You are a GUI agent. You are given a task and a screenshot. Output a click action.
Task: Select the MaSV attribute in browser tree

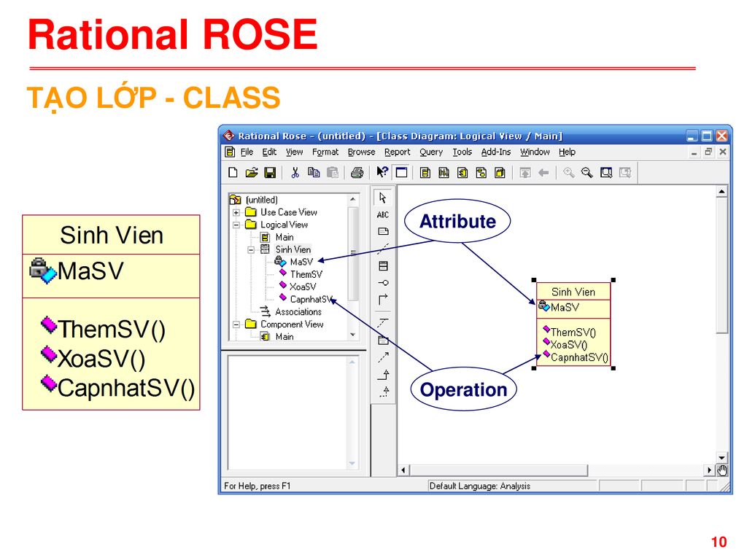click(301, 262)
